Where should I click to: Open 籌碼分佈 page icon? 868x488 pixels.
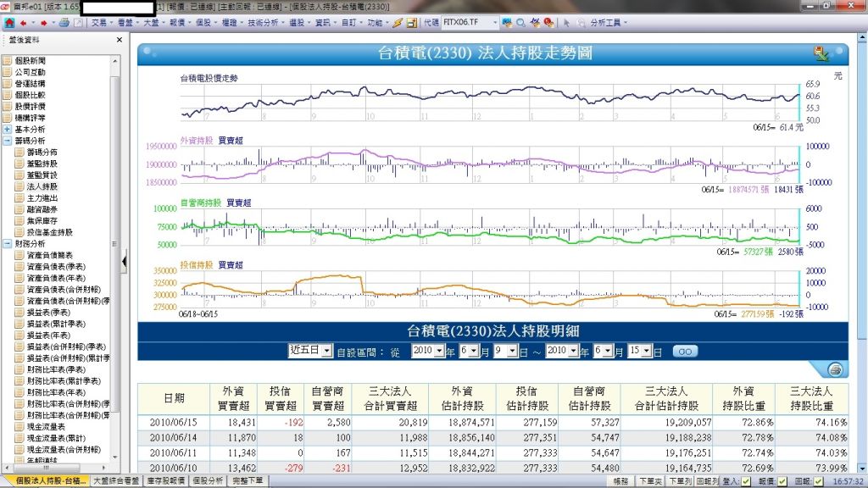[19, 152]
